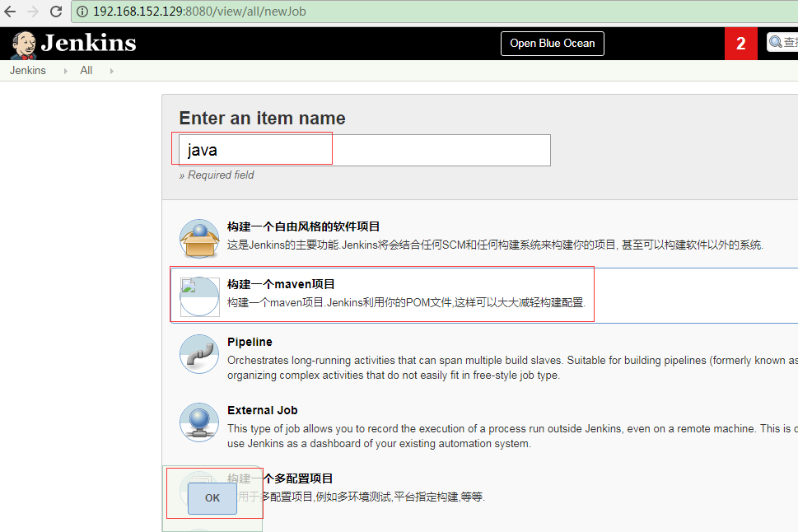Click the freestyle project box icon
Viewport: 798px width, 532px height.
(199, 238)
